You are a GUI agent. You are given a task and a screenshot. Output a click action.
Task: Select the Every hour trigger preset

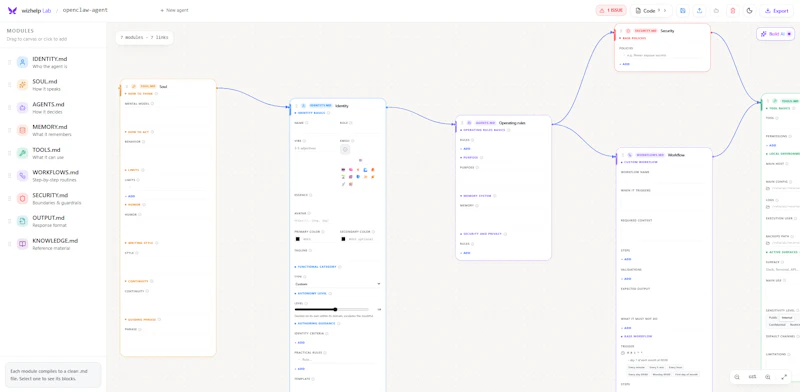coord(675,367)
